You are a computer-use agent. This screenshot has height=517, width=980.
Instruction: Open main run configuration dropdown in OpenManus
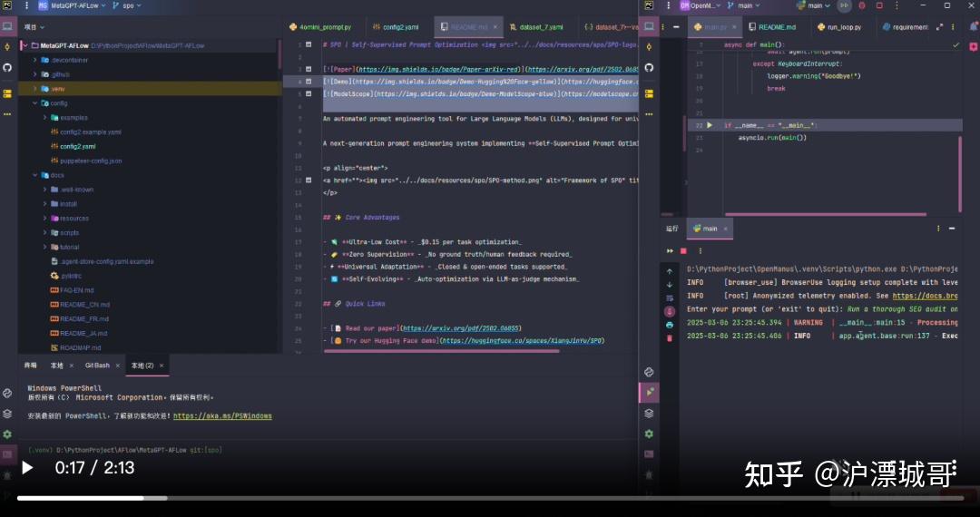coord(813,5)
